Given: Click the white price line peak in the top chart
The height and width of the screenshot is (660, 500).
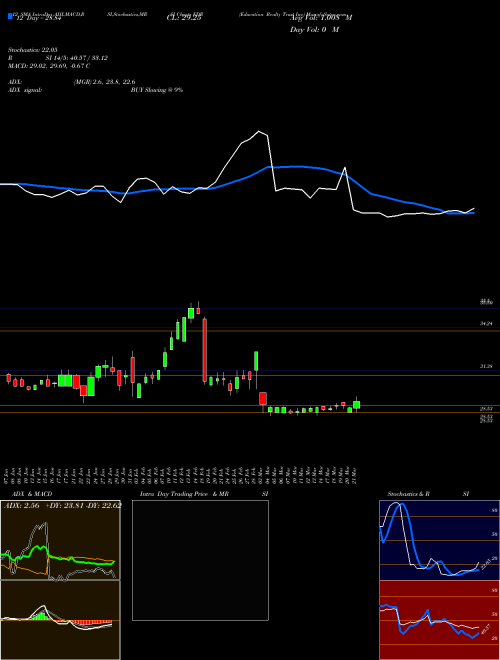Looking at the screenshot, I should [x=259, y=131].
